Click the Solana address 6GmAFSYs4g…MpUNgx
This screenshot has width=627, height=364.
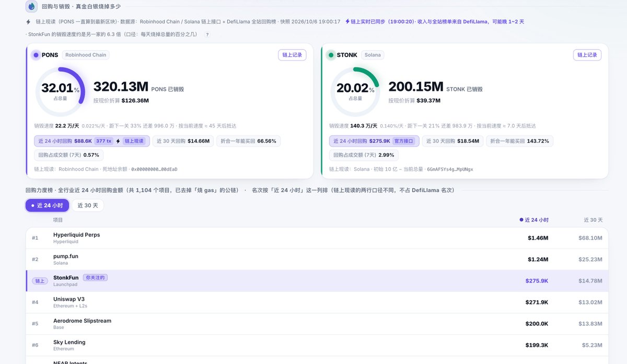point(450,169)
